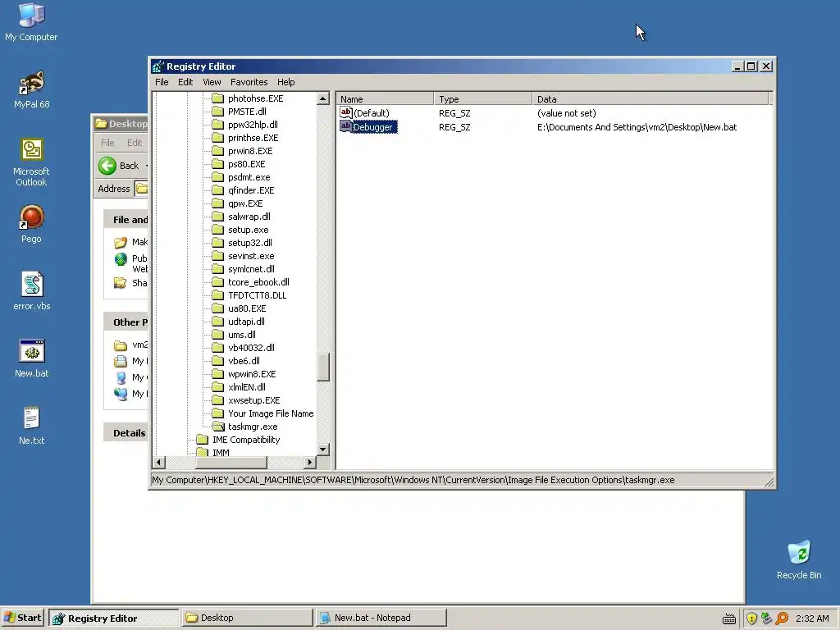Click the security shield tray icon
Image resolution: width=840 pixels, height=630 pixels.
coord(751,619)
